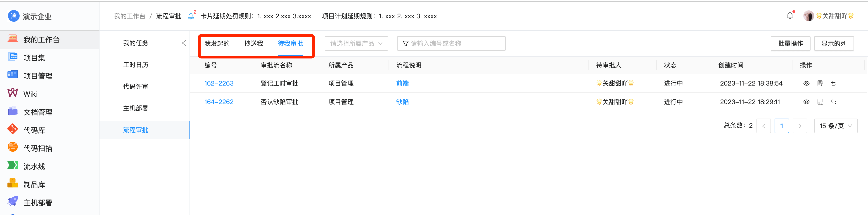View details of 否认缺陷审批 using eye icon
Screen dimensions: 868x215
(x=806, y=102)
